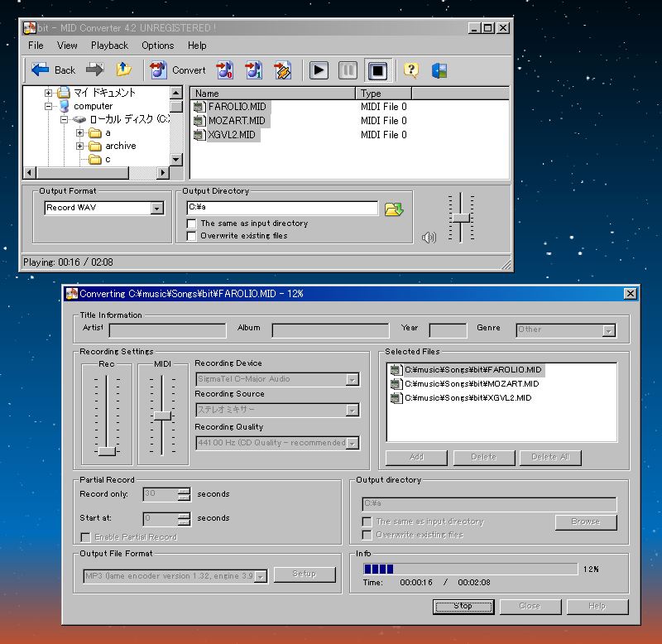Click the MIDI volume slider handle

click(162, 416)
